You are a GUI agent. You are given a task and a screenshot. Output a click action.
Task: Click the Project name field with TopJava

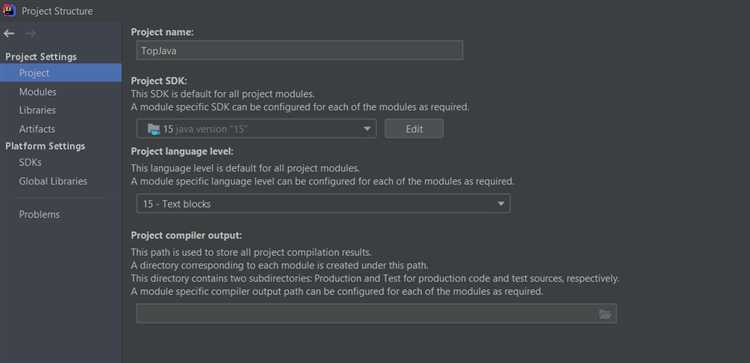(299, 50)
